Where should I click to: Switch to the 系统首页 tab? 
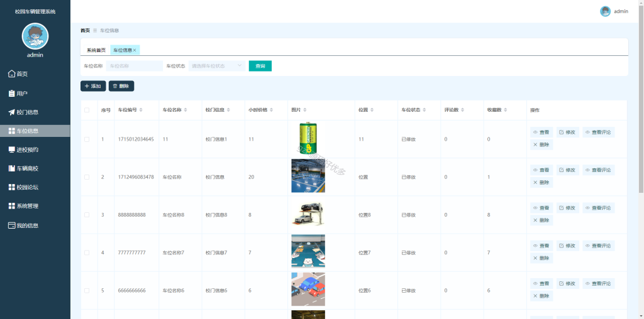click(x=96, y=50)
